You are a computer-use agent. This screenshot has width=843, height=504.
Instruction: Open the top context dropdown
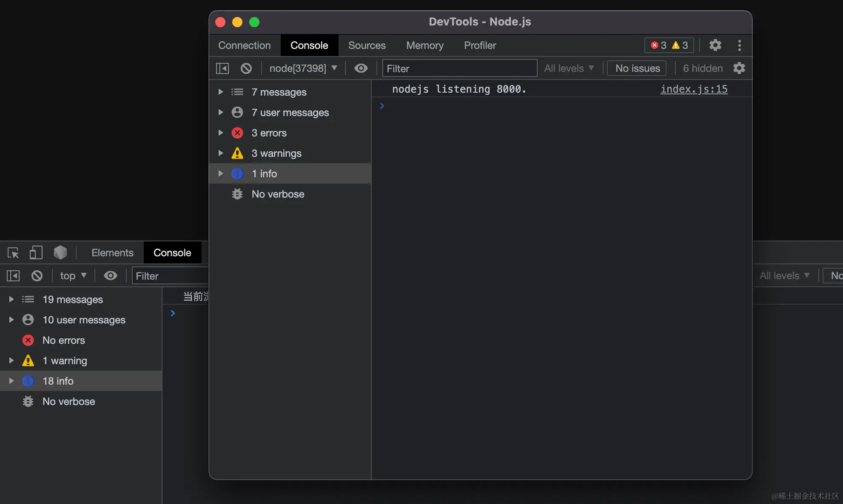(73, 276)
